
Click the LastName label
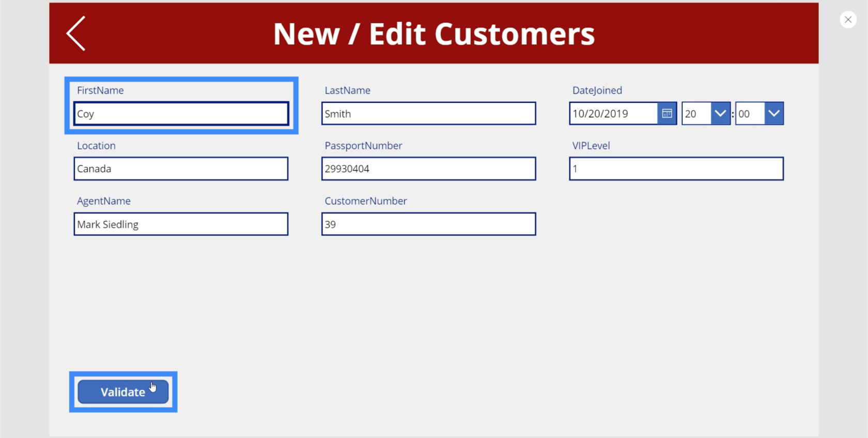point(347,90)
